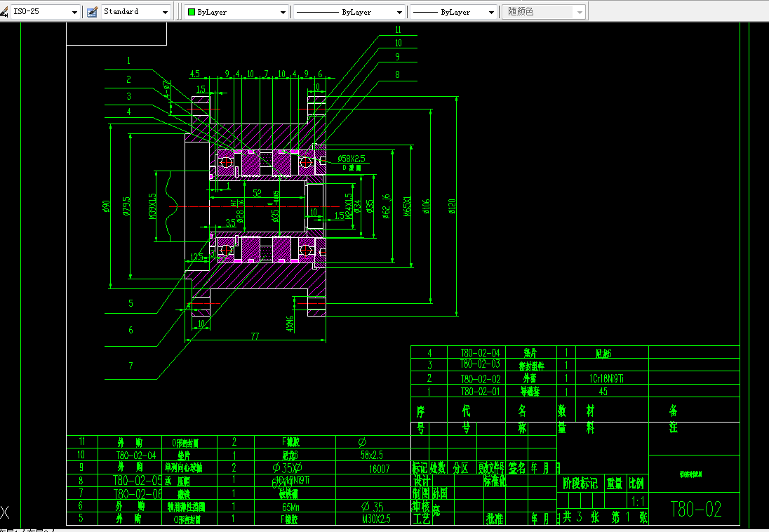The image size is (769, 532).
Task: Select the 1Cr18Ni9Ti material cell
Action: click(606, 378)
